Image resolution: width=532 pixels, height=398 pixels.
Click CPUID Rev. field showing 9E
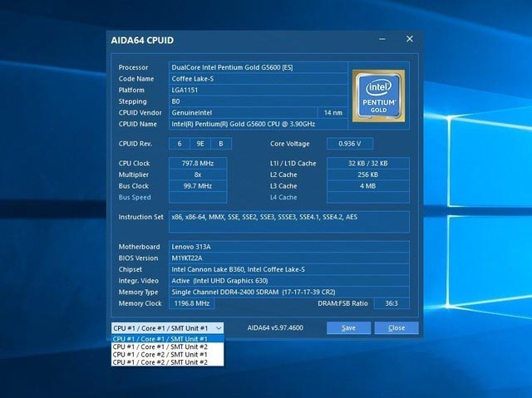click(x=200, y=144)
